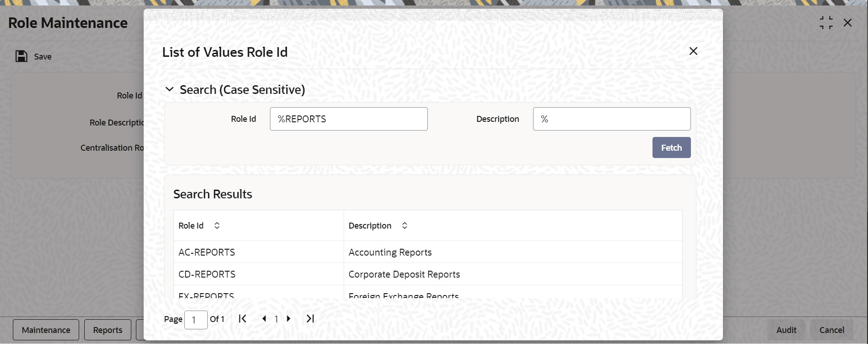Close the Role Maintenance window
This screenshot has width=868, height=344.
click(x=847, y=23)
